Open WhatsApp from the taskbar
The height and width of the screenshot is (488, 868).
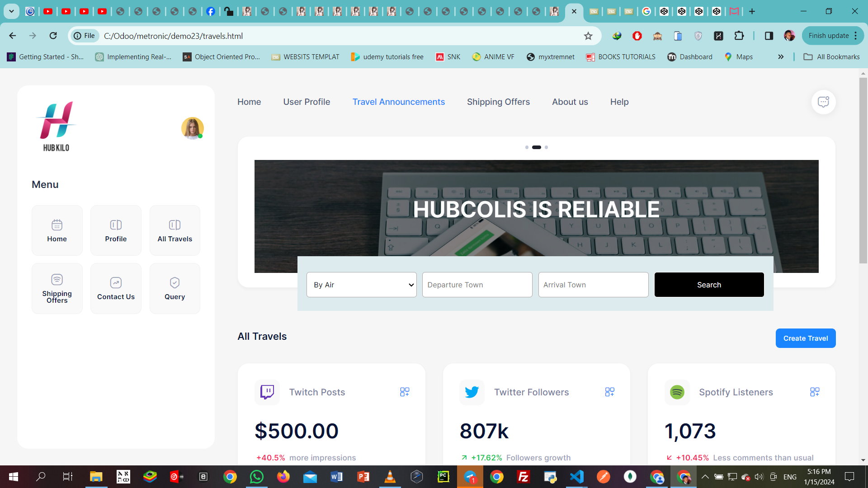click(256, 477)
